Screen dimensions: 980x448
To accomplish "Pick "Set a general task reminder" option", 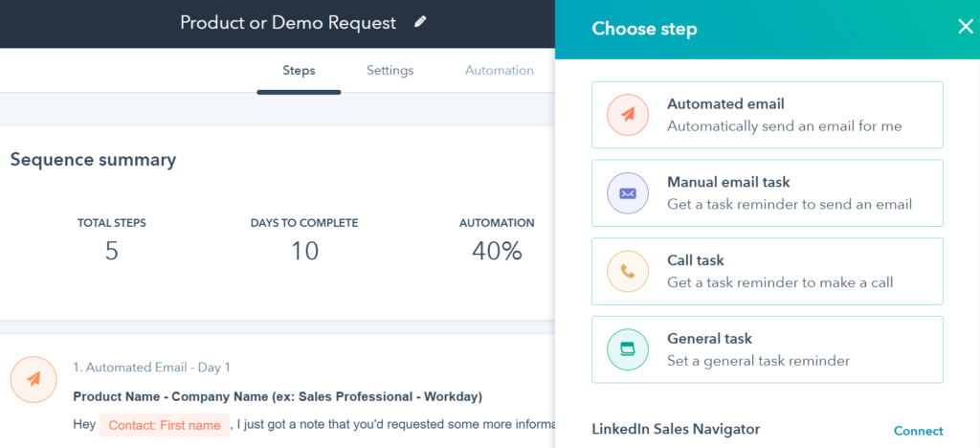I will pyautogui.click(x=758, y=361).
